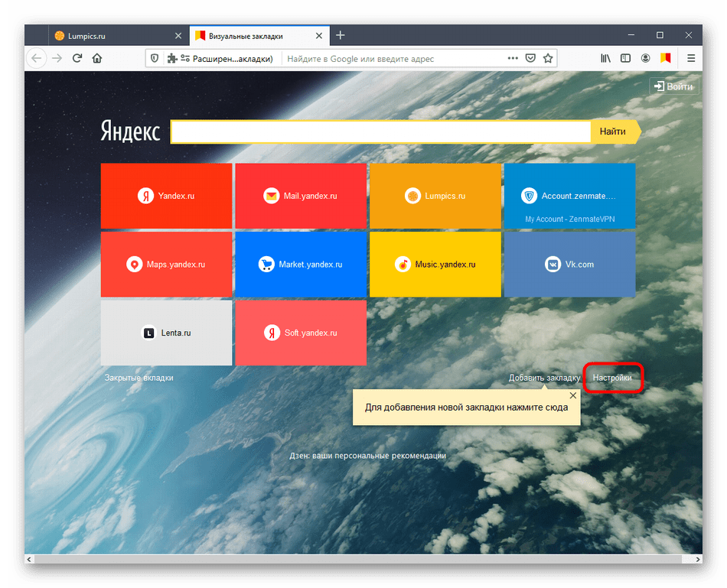The image size is (727, 588).
Task: Save page to Pocket icon
Action: [x=530, y=58]
